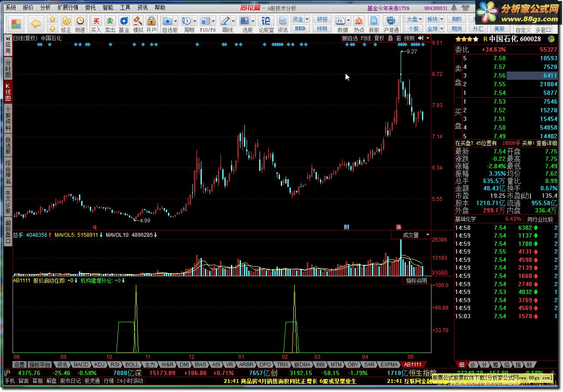Toggle the 预测 forecast option in chart toolbar
The image size is (563, 392).
click(x=409, y=38)
